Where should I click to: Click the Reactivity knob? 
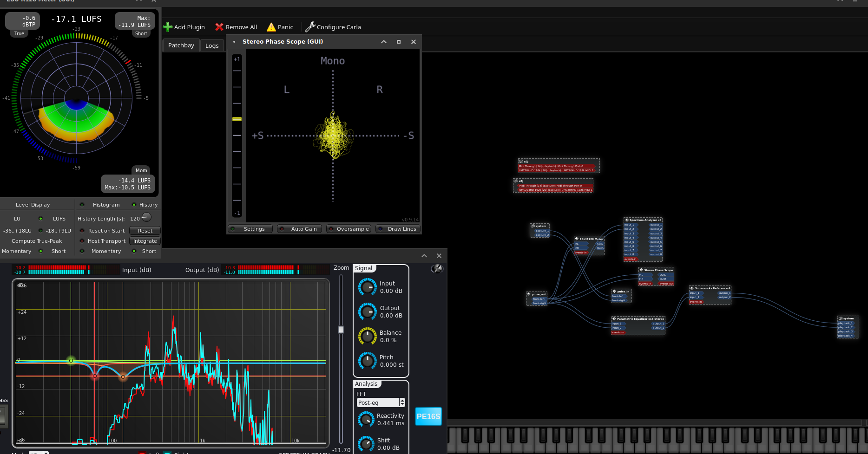pos(366,420)
